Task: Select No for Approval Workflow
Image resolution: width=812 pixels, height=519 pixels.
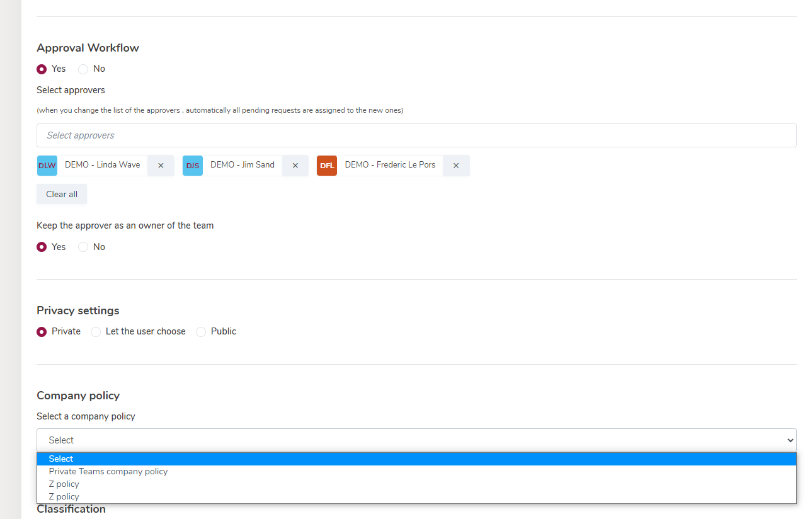Action: (83, 69)
